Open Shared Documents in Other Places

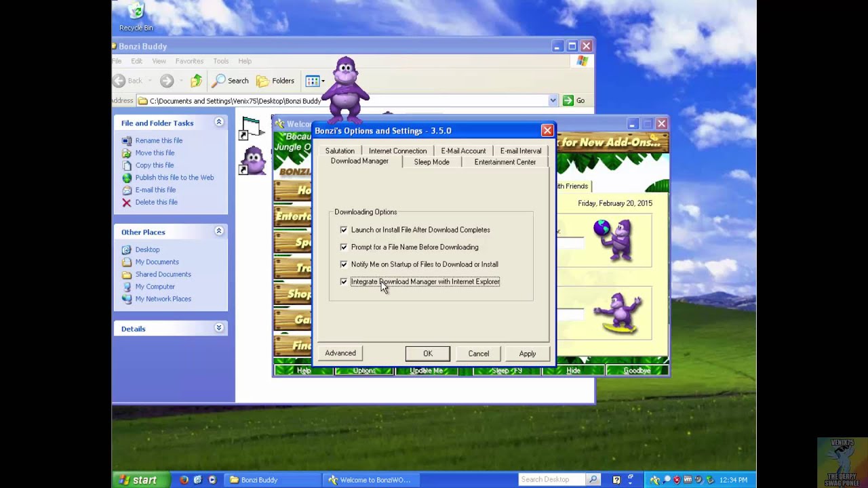pos(163,274)
